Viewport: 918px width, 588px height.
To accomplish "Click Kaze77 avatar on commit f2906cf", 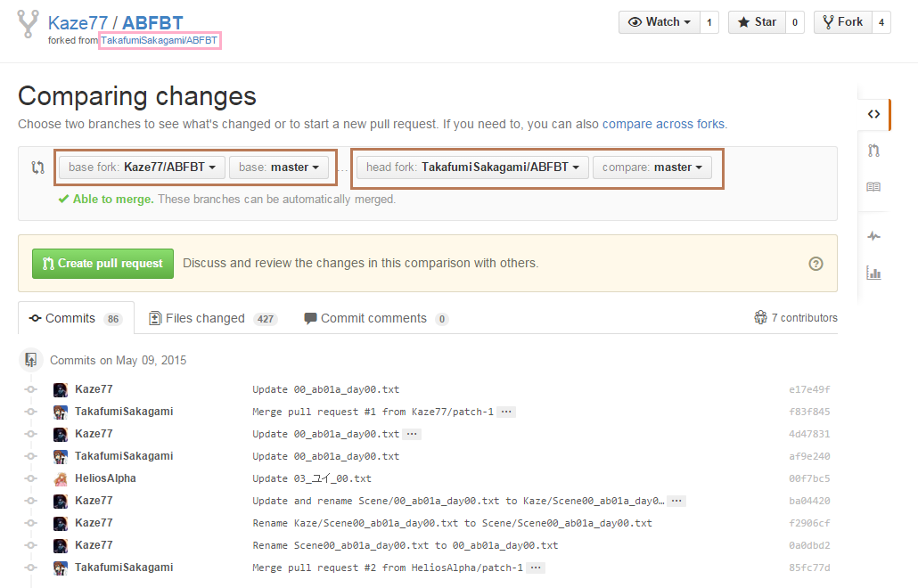I will pos(61,523).
